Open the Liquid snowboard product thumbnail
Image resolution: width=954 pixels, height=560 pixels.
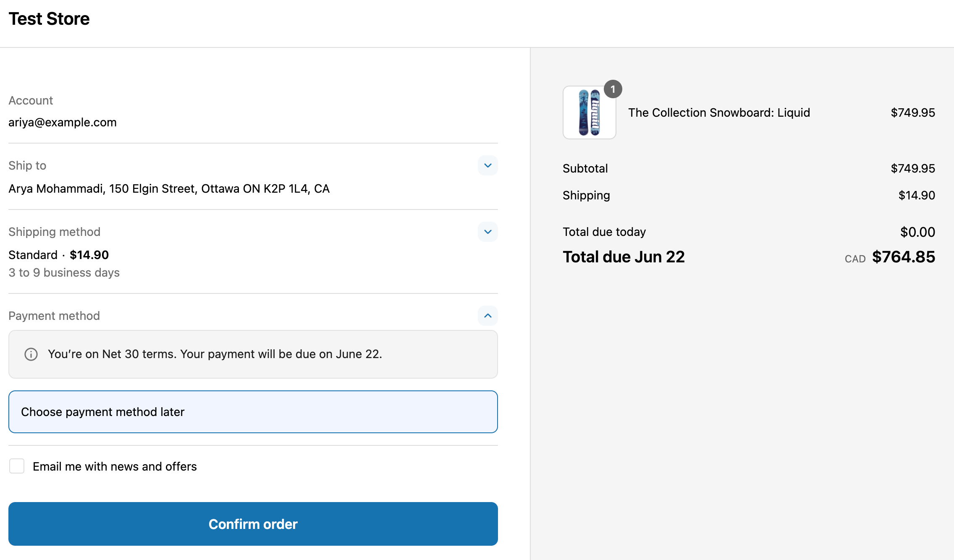(x=589, y=113)
